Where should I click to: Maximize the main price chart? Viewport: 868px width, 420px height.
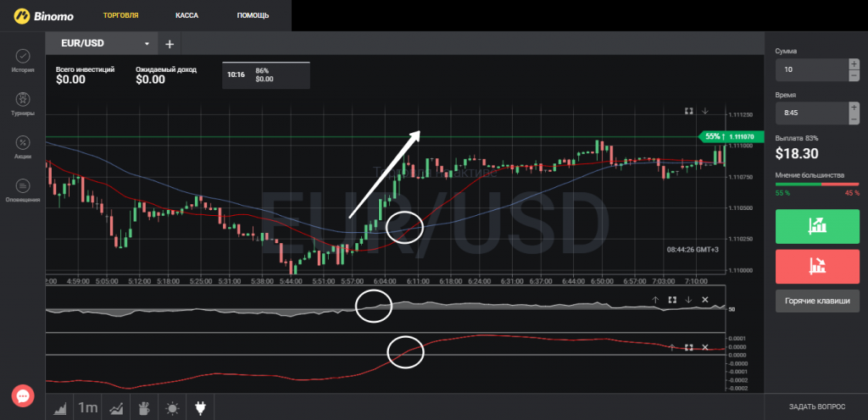coord(688,111)
